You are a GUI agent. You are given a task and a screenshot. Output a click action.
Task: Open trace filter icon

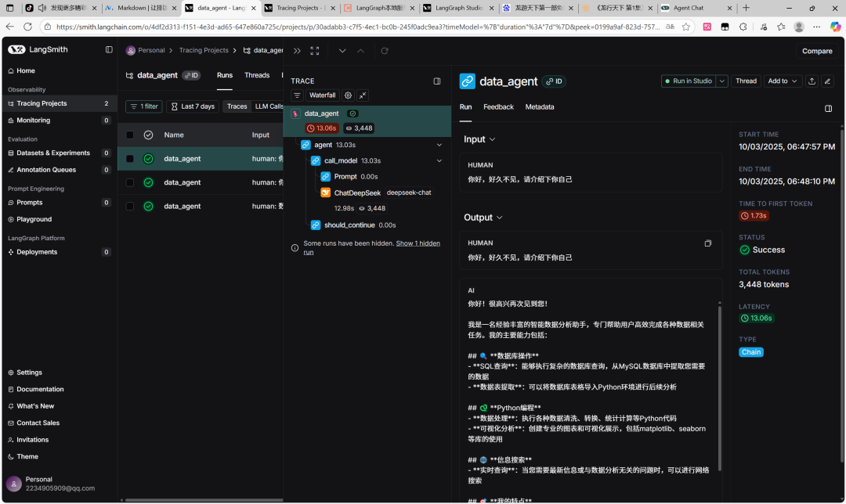[298, 95]
